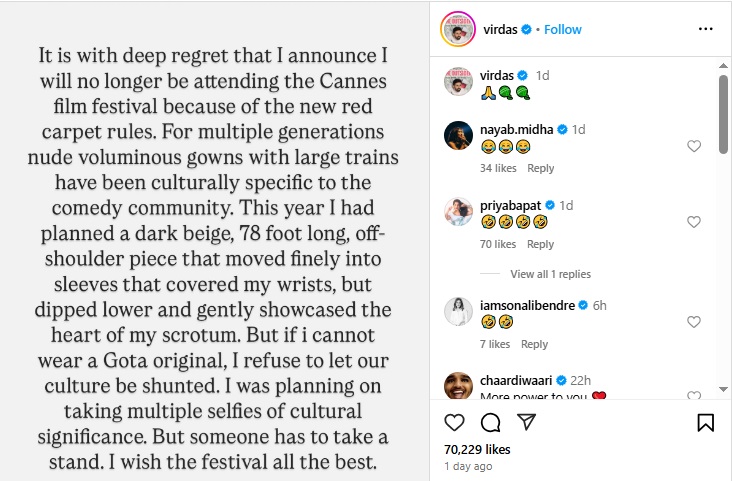Open the 70,229 likes list

[x=476, y=450]
